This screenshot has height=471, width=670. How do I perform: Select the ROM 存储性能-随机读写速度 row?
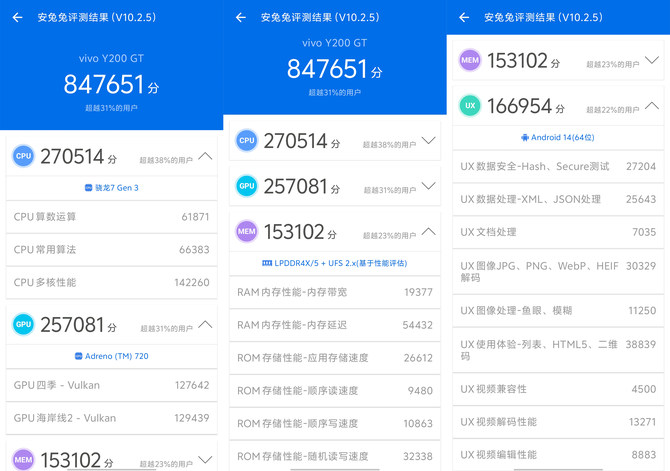tap(335, 456)
